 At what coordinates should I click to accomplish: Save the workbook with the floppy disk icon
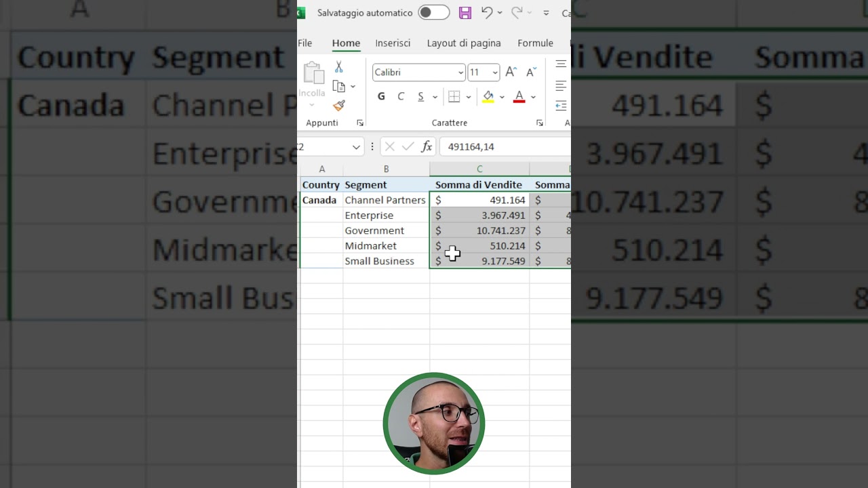point(465,12)
